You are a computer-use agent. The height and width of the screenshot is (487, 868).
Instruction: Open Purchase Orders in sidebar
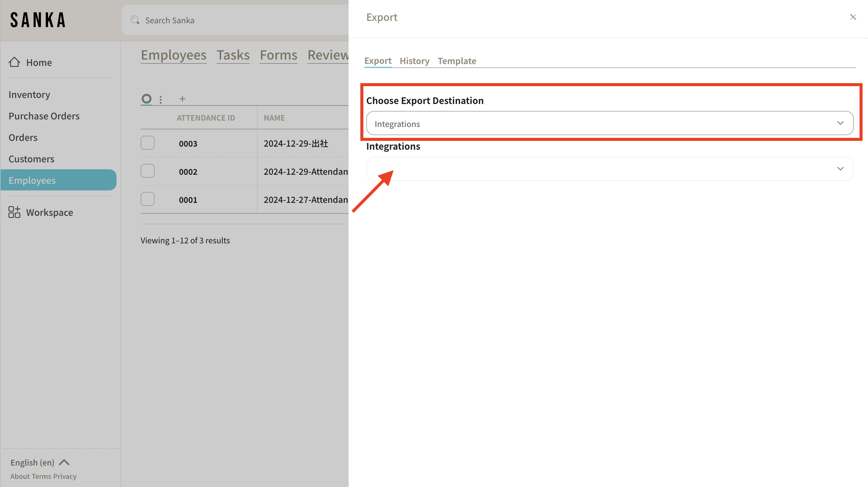coord(44,116)
